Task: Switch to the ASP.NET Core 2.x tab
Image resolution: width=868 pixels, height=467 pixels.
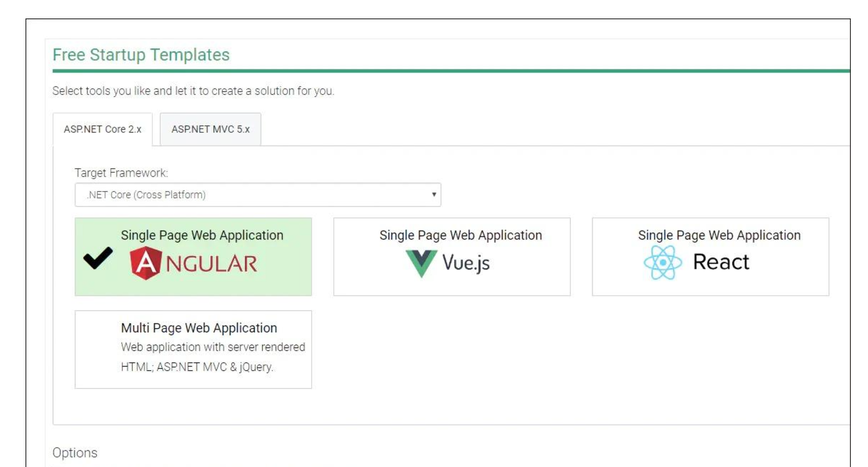Action: point(103,129)
